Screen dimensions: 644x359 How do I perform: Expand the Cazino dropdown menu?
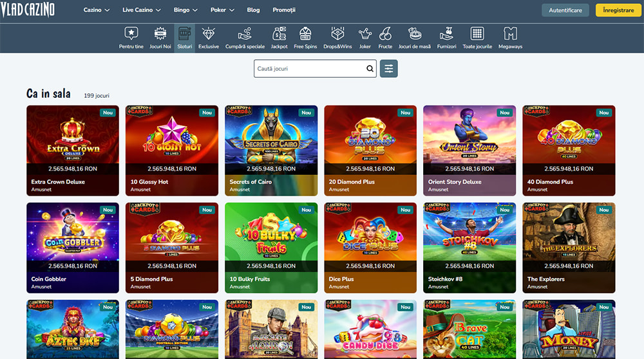tap(97, 10)
